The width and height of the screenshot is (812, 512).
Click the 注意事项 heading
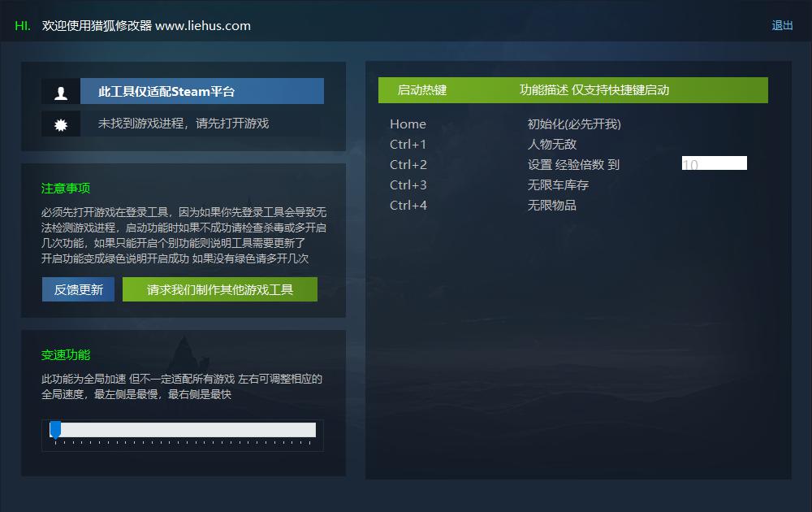[x=66, y=188]
